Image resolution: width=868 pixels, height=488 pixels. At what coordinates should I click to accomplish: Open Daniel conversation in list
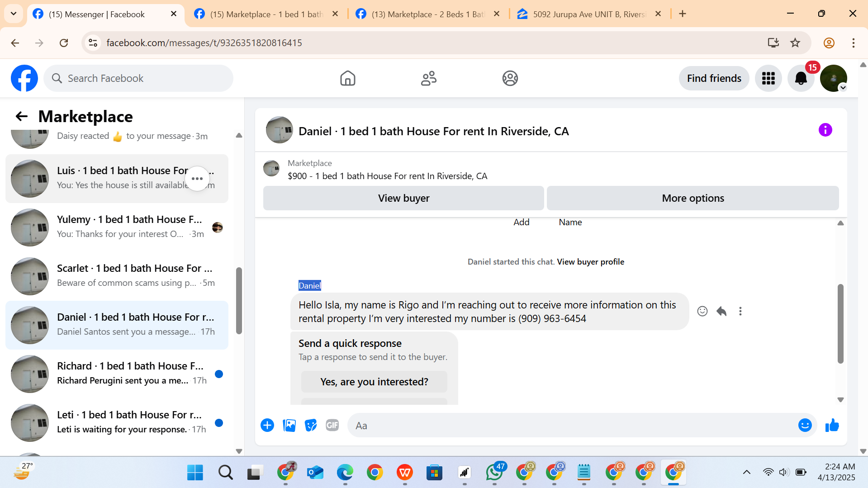pyautogui.click(x=117, y=325)
